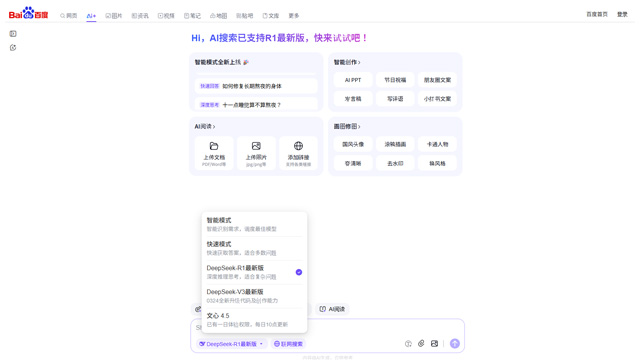Click the purple send arrow button
Image resolution: width=640 pixels, height=360 pixels.
tap(454, 344)
